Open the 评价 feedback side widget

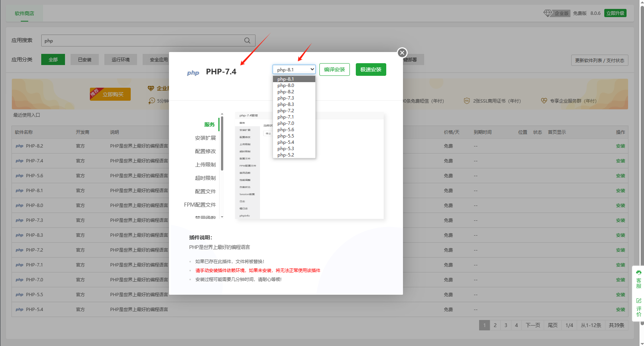pos(638,307)
